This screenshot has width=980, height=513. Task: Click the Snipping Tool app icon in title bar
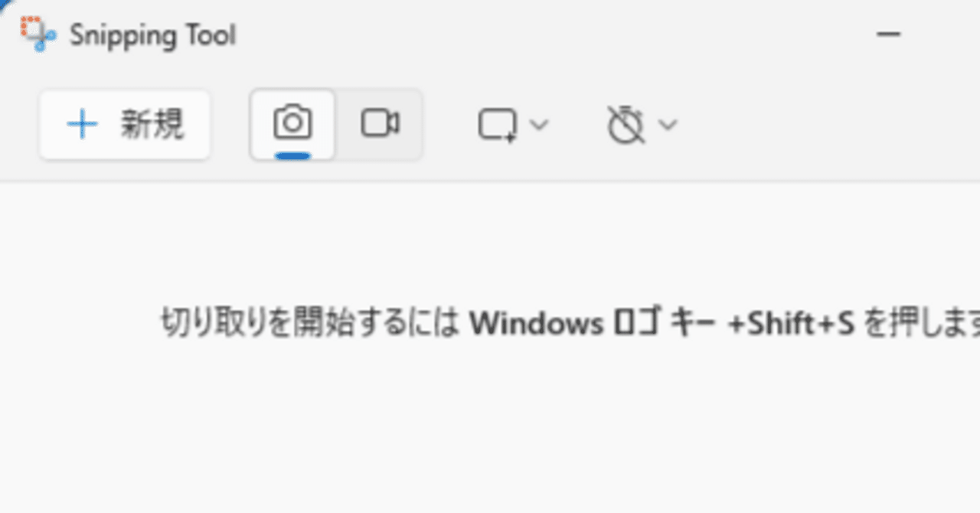(38, 34)
